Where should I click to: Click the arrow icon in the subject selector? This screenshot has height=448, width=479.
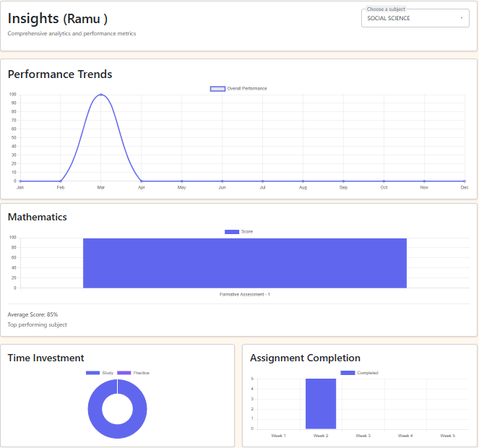pos(461,19)
